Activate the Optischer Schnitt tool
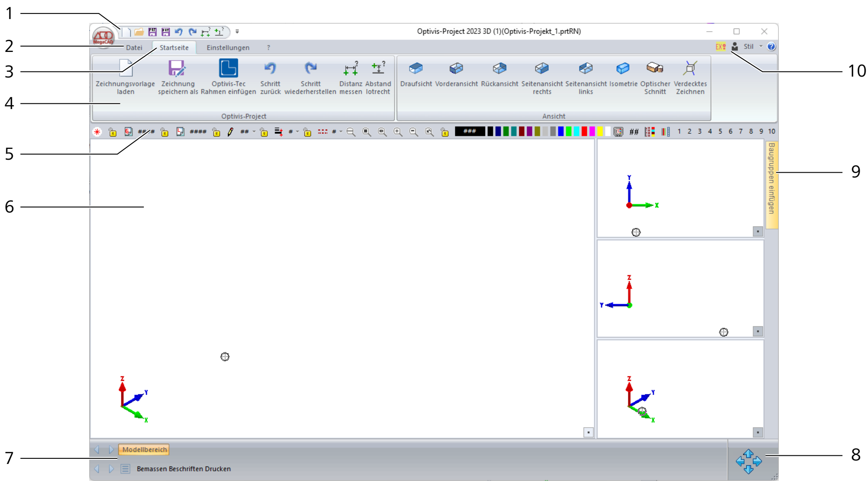868x483 pixels. [x=655, y=77]
